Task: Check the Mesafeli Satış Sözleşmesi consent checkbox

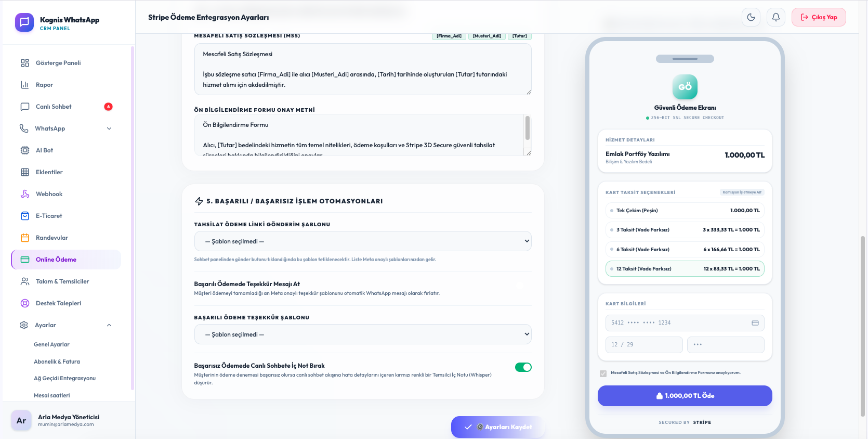Action: 603,373
